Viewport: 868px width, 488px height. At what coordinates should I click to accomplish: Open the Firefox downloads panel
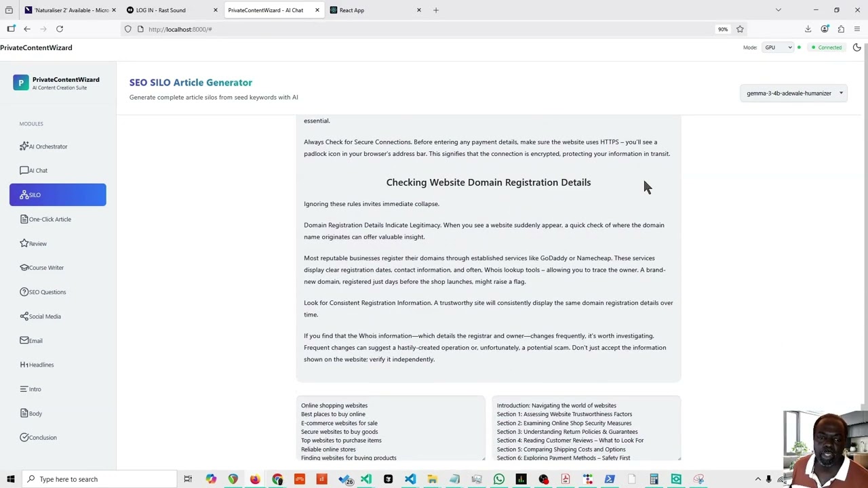pos(808,29)
